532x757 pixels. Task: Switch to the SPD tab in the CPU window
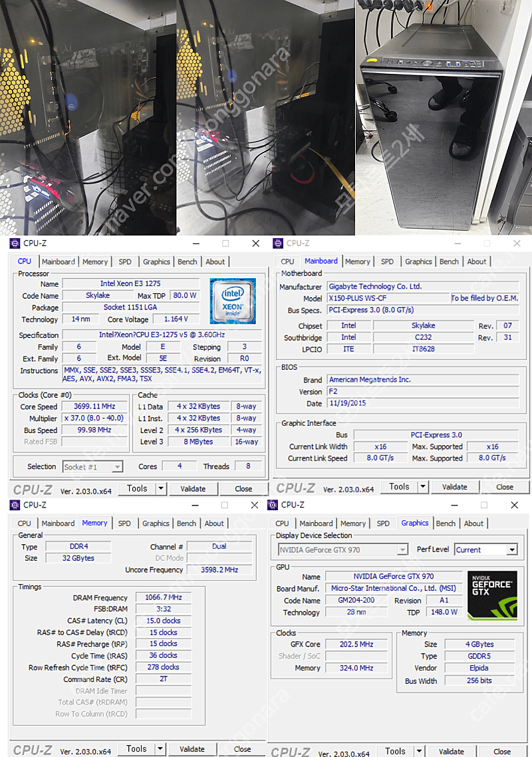[124, 261]
